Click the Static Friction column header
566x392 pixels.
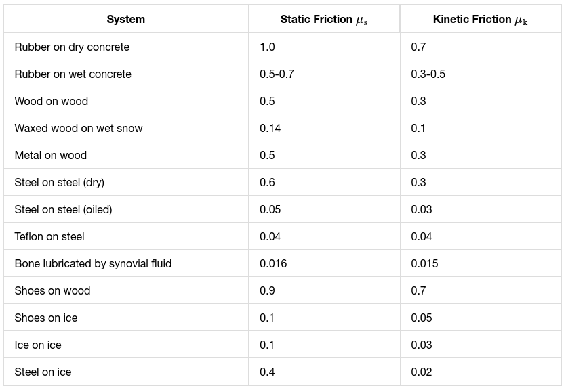pos(323,19)
